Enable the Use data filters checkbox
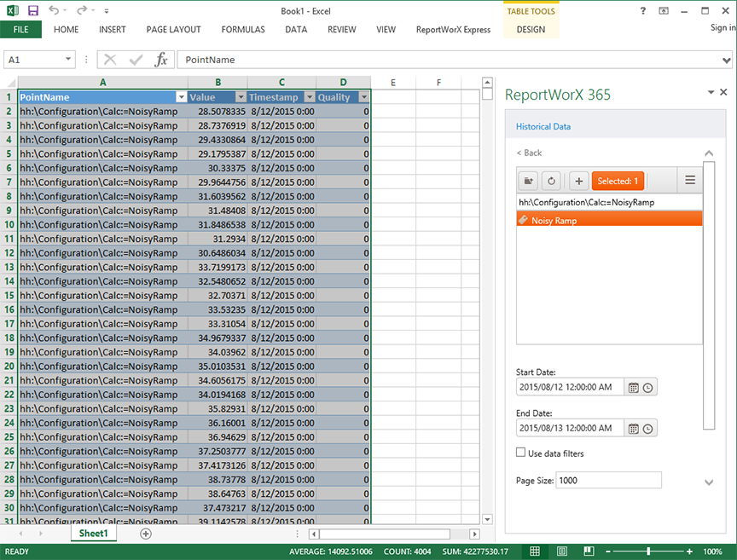Image resolution: width=737 pixels, height=560 pixels. 521,453
